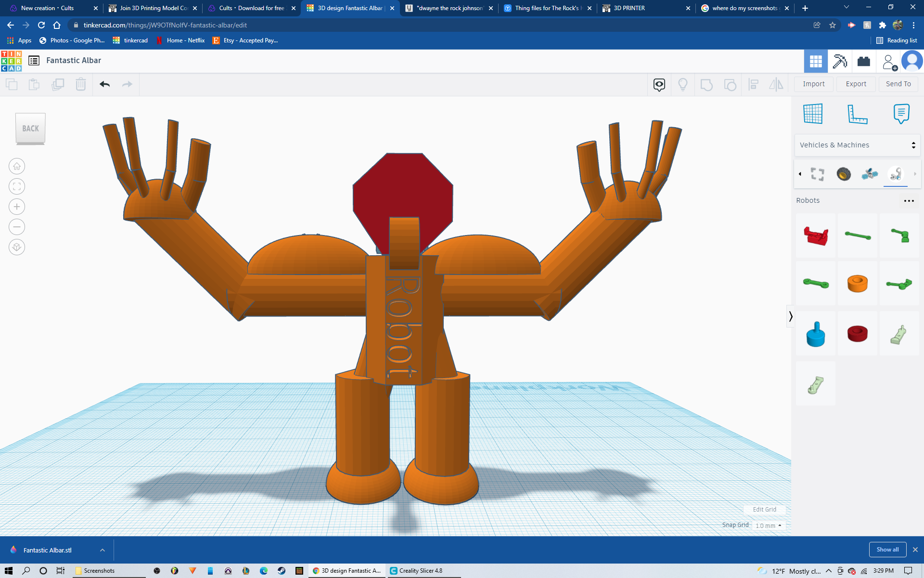This screenshot has height=578, width=924.
Task: Click the Edit Grid button
Action: tap(764, 509)
